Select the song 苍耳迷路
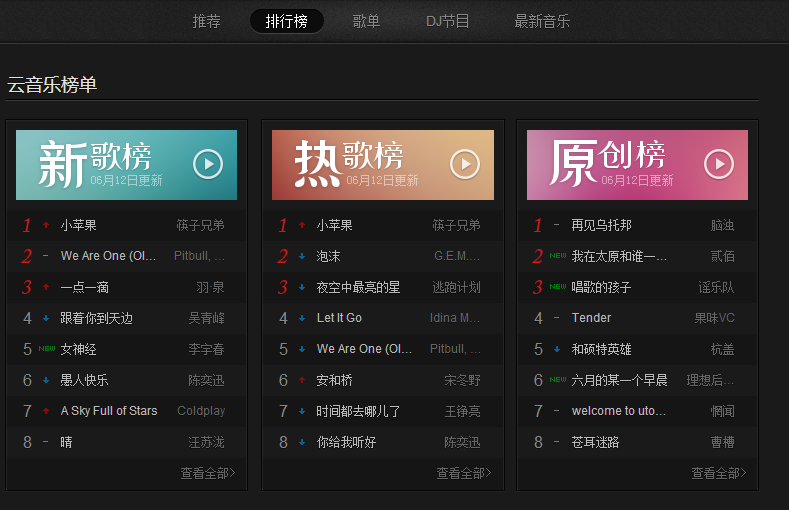 point(595,442)
